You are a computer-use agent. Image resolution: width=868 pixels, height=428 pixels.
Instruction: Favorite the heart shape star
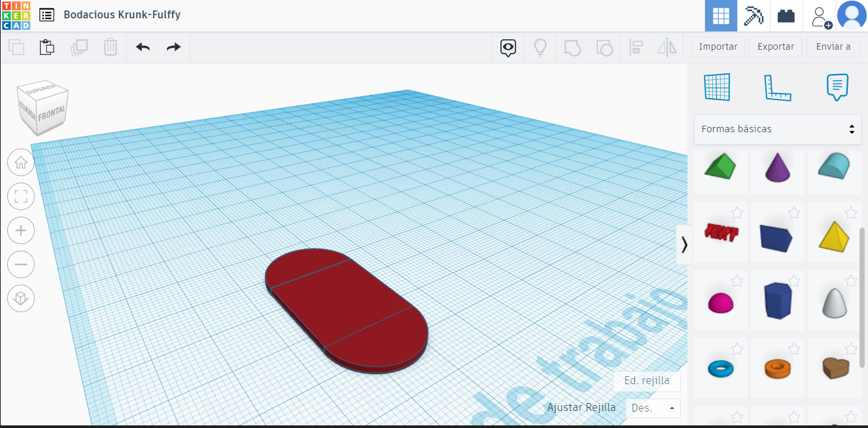(851, 349)
